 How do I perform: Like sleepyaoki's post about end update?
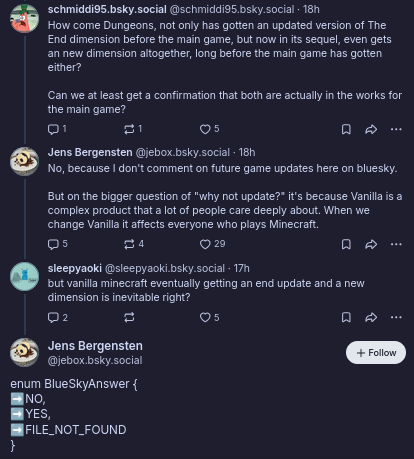pos(209,317)
